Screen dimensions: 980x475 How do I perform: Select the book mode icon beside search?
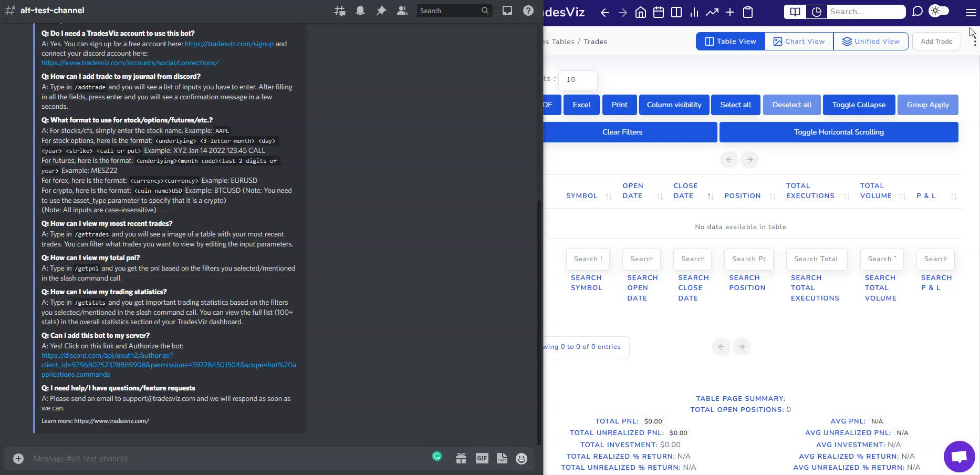(795, 12)
